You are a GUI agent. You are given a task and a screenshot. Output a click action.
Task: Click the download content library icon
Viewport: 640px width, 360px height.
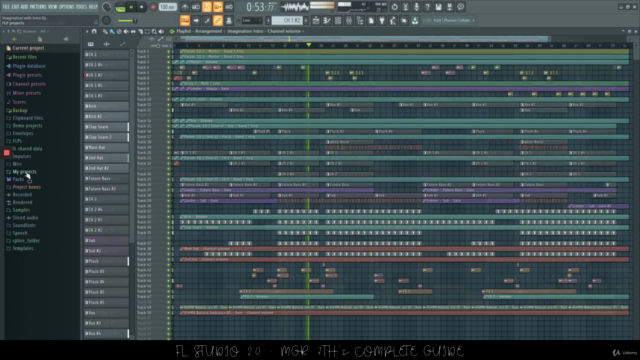tap(415, 20)
